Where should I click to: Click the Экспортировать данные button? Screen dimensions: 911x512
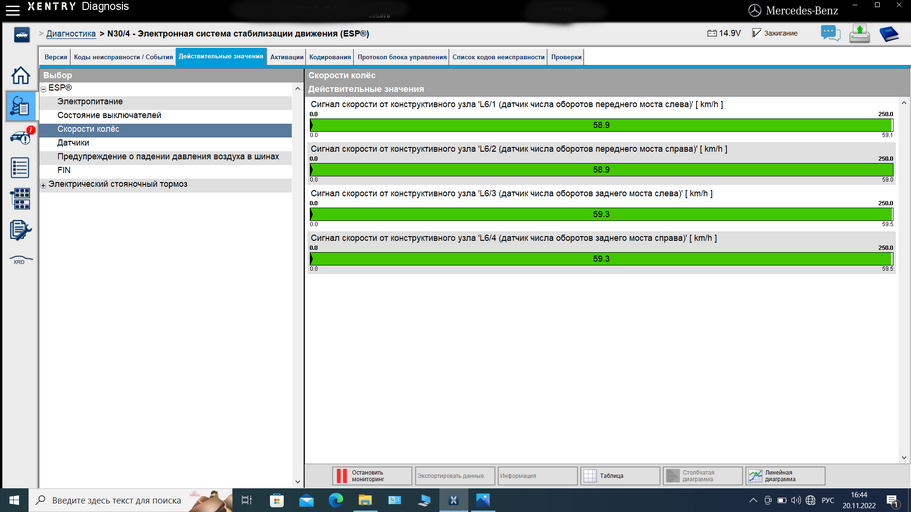pyautogui.click(x=454, y=476)
